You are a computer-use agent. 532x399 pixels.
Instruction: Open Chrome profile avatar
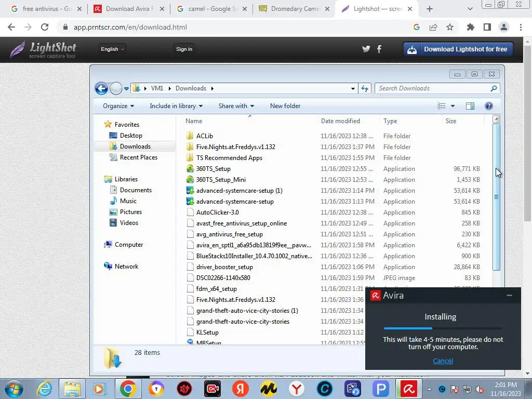coord(504,27)
